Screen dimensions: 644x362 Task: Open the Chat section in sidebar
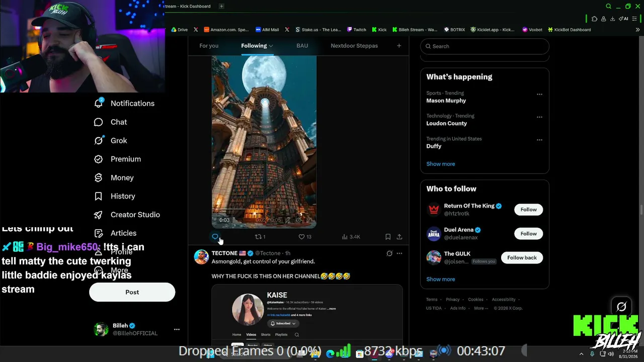coord(111,122)
